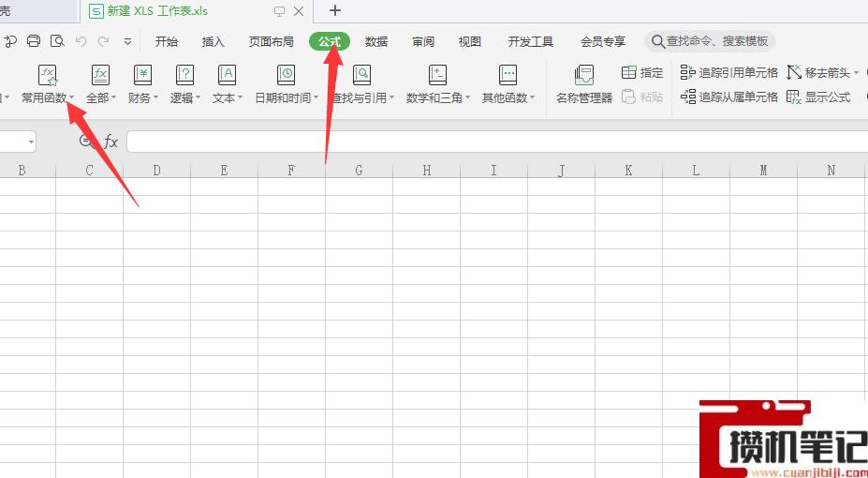Click the 其他函数 icon
The width and height of the screenshot is (868, 478).
coord(508,75)
